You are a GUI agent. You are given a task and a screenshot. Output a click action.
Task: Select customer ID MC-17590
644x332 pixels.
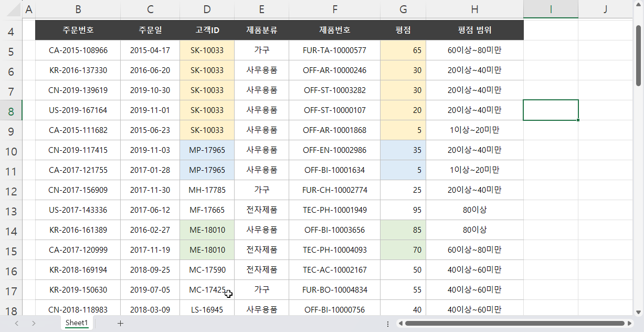pos(207,270)
